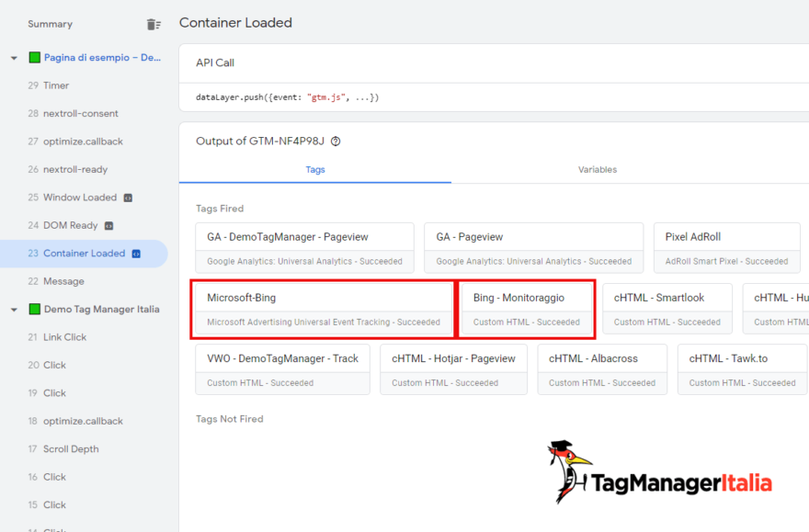Collapse the Demo Tag Manager Italia group

(12, 309)
